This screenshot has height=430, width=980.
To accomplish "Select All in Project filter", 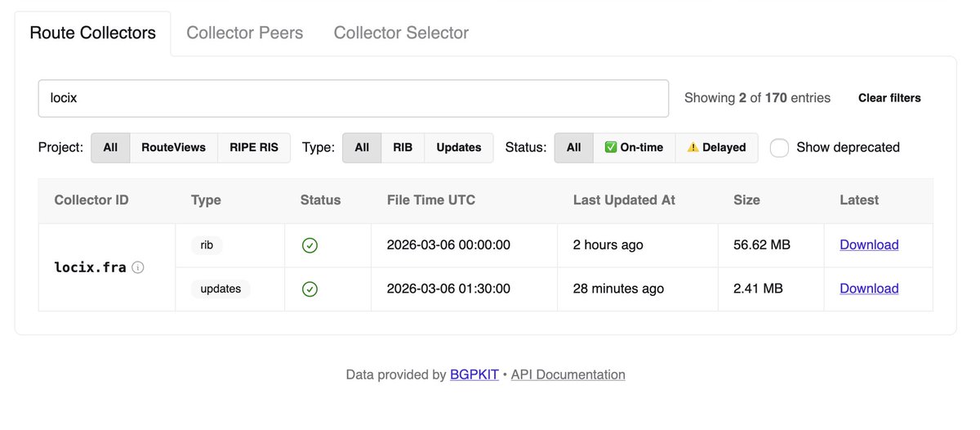I will click(x=110, y=148).
